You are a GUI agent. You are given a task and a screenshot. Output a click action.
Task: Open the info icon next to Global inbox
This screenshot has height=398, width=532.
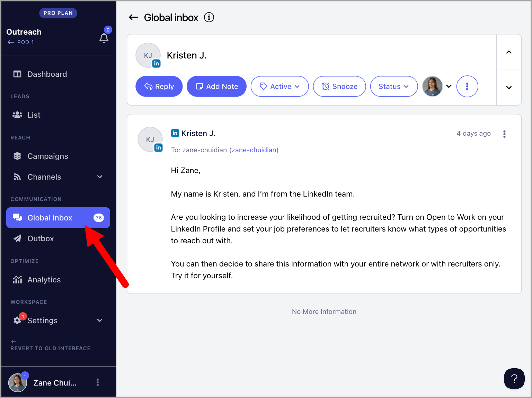[209, 17]
